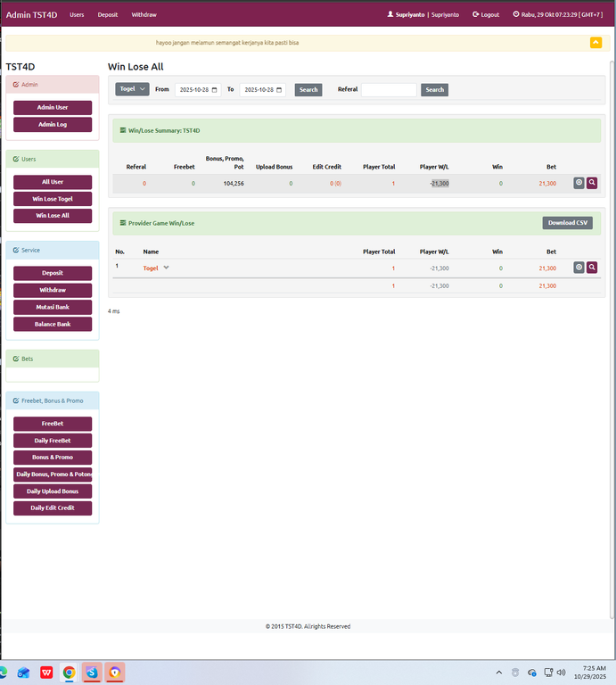Image resolution: width=616 pixels, height=685 pixels.
Task: Open Daily Edit Credit page
Action: 53,508
